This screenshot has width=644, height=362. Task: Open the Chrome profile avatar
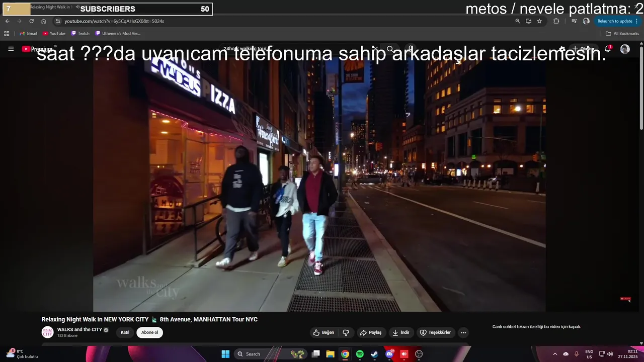point(586,21)
